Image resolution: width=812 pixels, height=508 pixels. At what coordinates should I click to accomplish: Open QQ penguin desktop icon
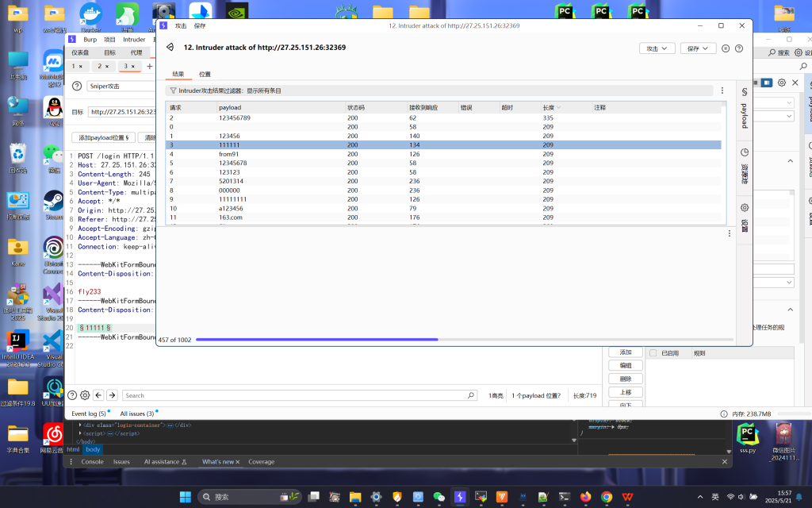point(54,111)
